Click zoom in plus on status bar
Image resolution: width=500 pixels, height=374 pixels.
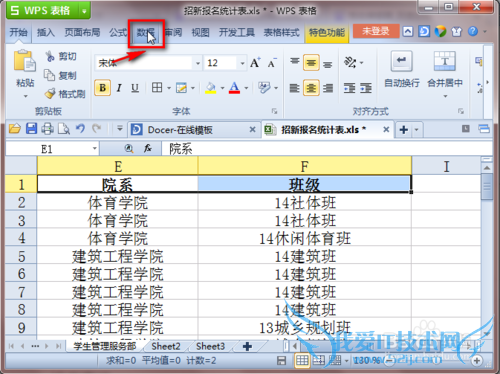[477, 360]
